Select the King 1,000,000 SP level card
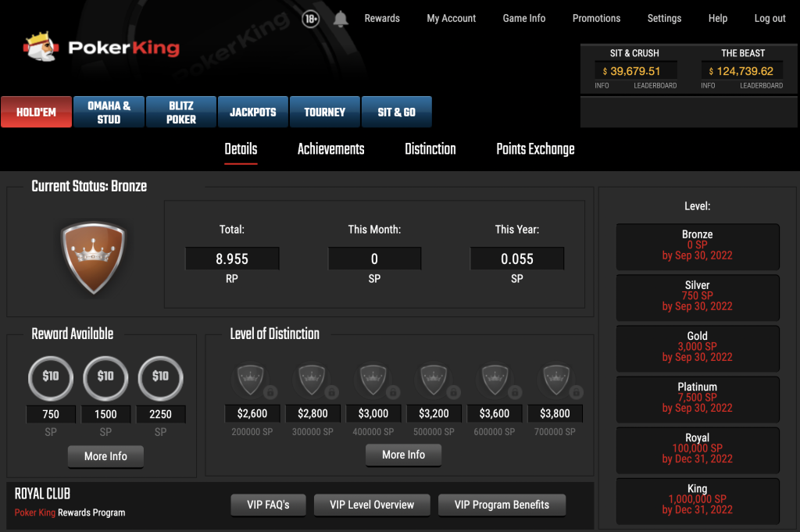This screenshot has height=532, width=800. pos(698,502)
